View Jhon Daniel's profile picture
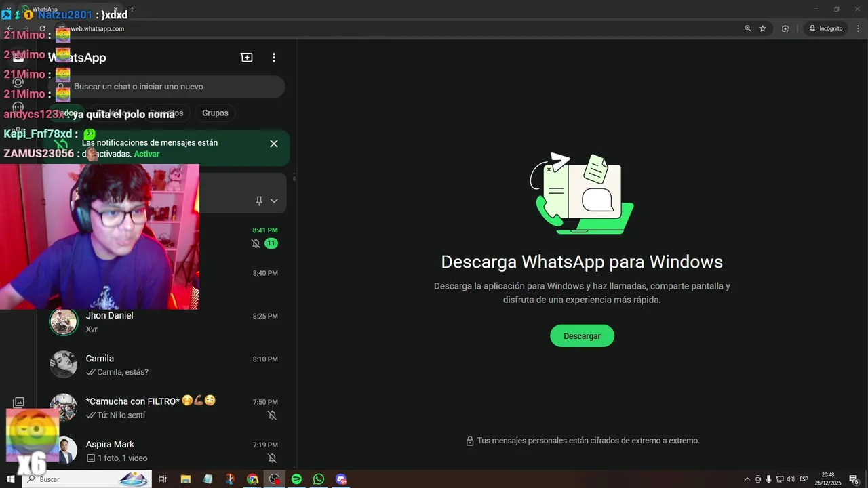The width and height of the screenshot is (868, 488). coord(63,322)
